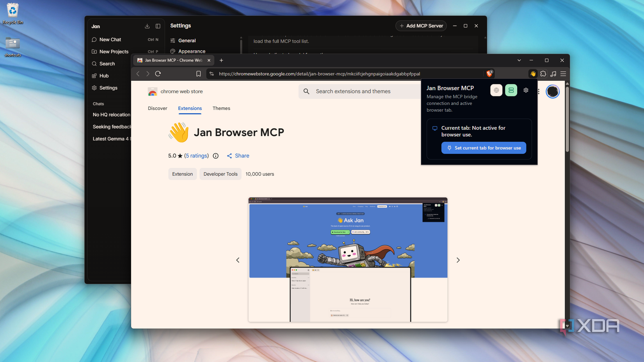Viewport: 644px width, 362px height.
Task: Bookmark this page
Action: click(x=198, y=74)
